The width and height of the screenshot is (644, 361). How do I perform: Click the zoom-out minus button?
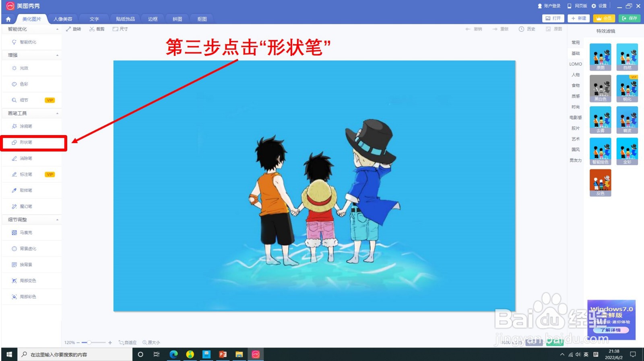78,343
